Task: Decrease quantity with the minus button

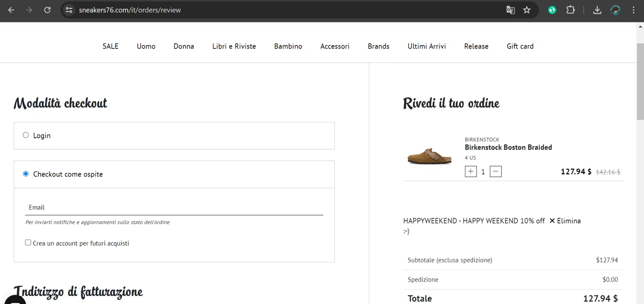Action: 495,171
